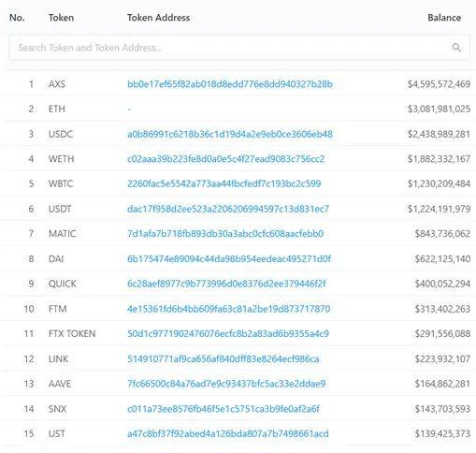The width and height of the screenshot is (476, 453).
Task: Open the LINK token address link
Action: tap(223, 359)
